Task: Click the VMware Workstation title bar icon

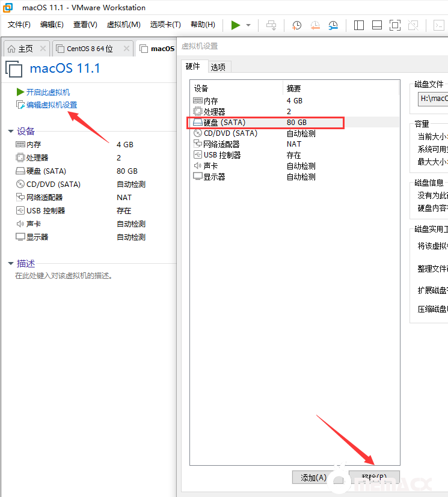Action: click(x=8, y=7)
